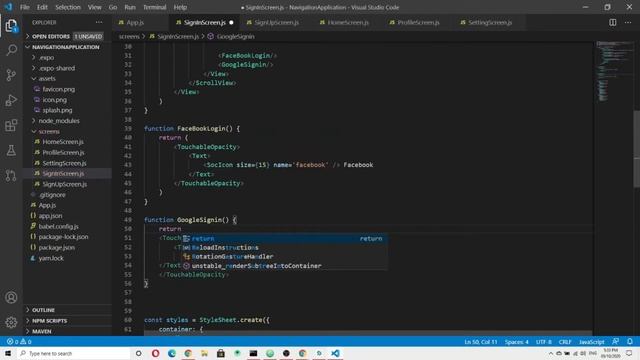Change the CRLF line ending setting
This screenshot has height=360, width=640.
565,342
